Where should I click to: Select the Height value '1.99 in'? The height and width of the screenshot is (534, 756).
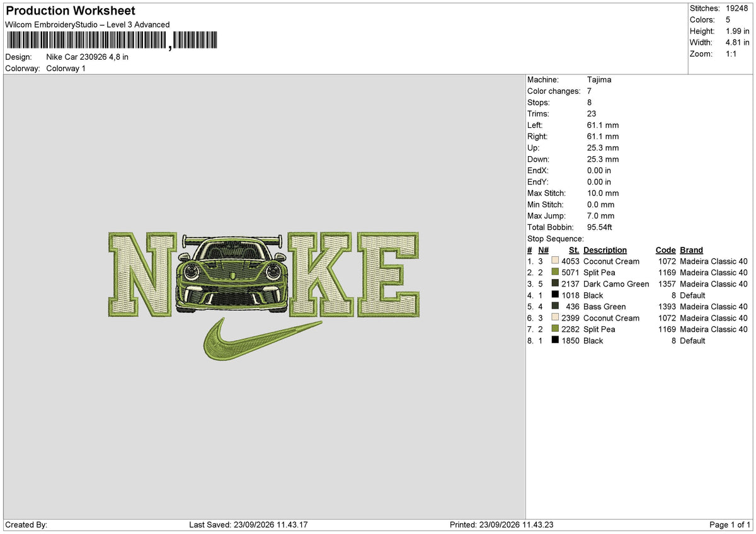[x=738, y=31]
